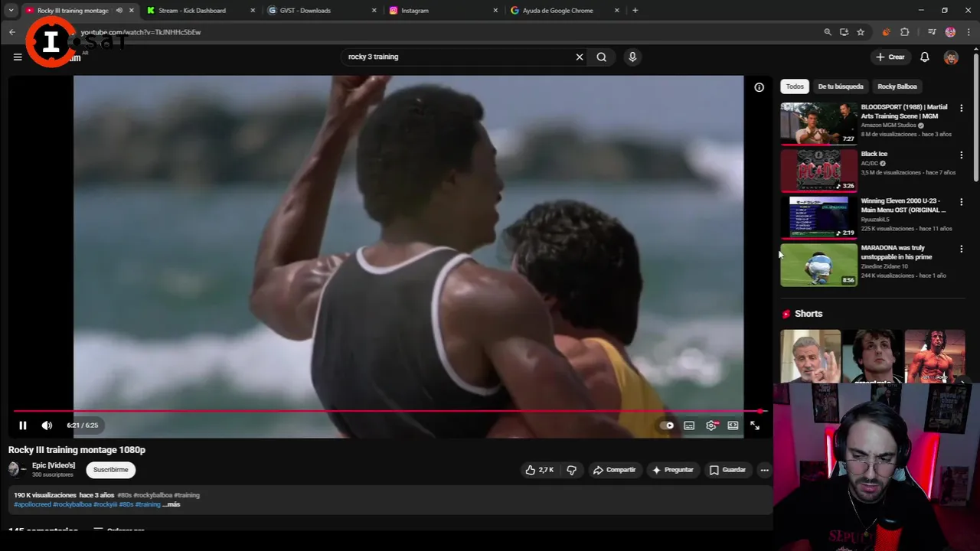Open more actions three-dot menu
Viewport: 980px width, 551px height.
(764, 470)
